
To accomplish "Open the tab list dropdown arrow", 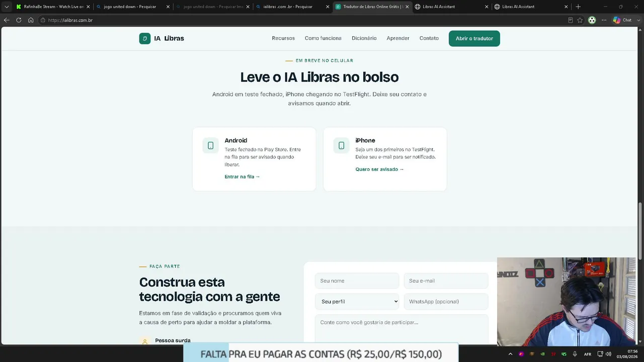I will click(7, 7).
